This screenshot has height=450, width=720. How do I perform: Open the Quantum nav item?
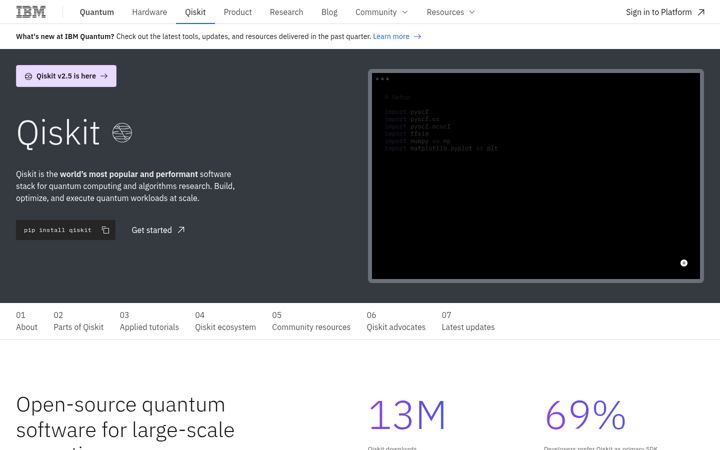tap(97, 12)
